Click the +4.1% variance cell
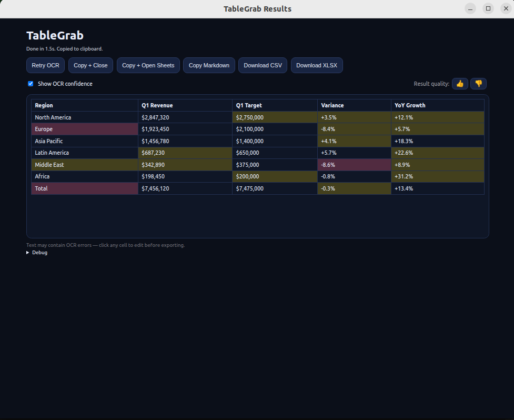 354,141
